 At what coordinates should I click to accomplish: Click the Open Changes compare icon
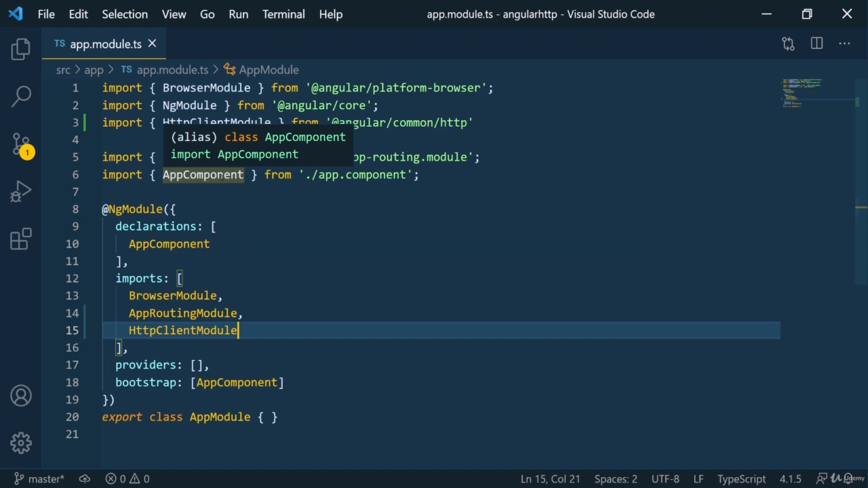[x=788, y=44]
